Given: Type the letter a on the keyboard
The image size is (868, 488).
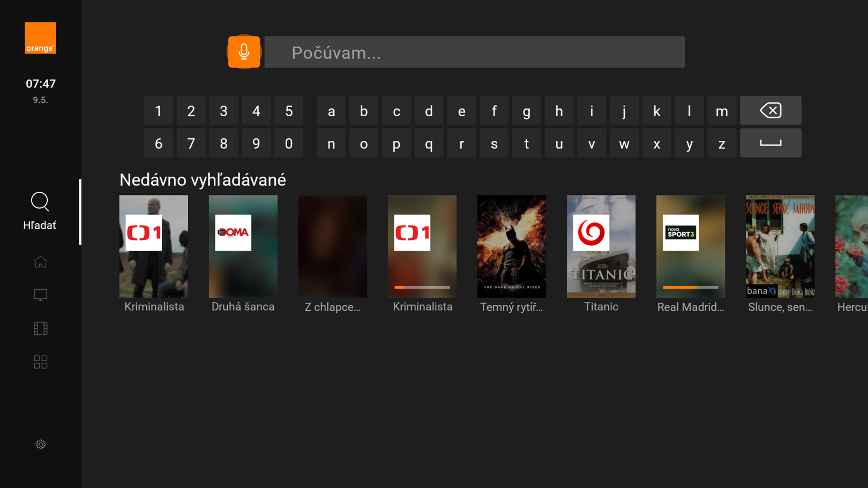Looking at the screenshot, I should point(331,110).
